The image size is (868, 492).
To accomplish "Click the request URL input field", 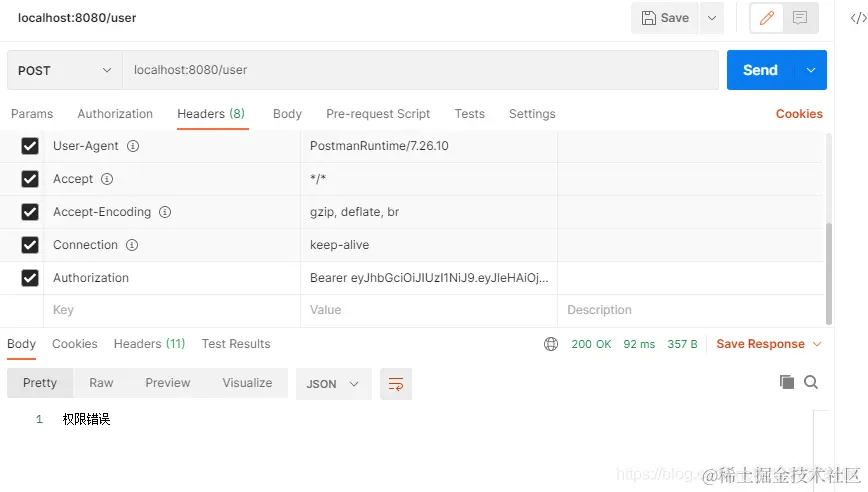I will coord(420,70).
